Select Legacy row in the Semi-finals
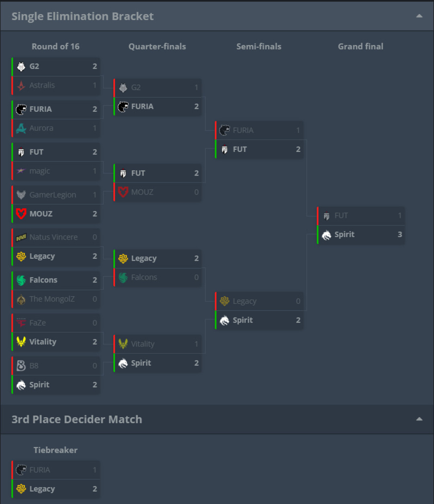Image resolution: width=434 pixels, height=504 pixels. pos(259,301)
